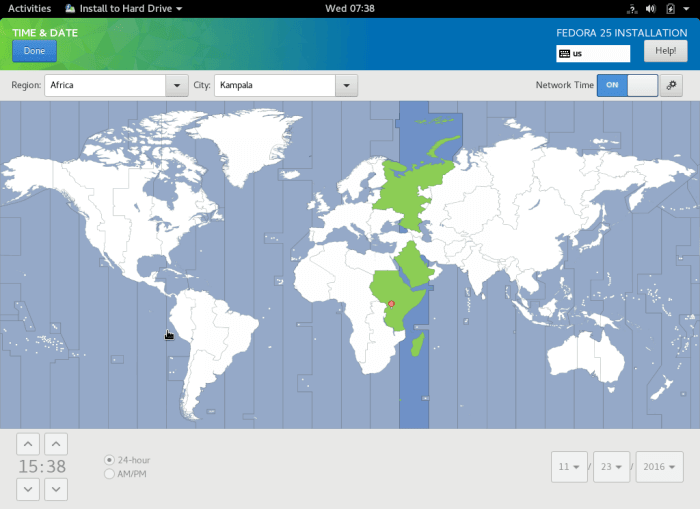Open the Install to Hard Drive menu
The image size is (700, 509).
[x=124, y=9]
